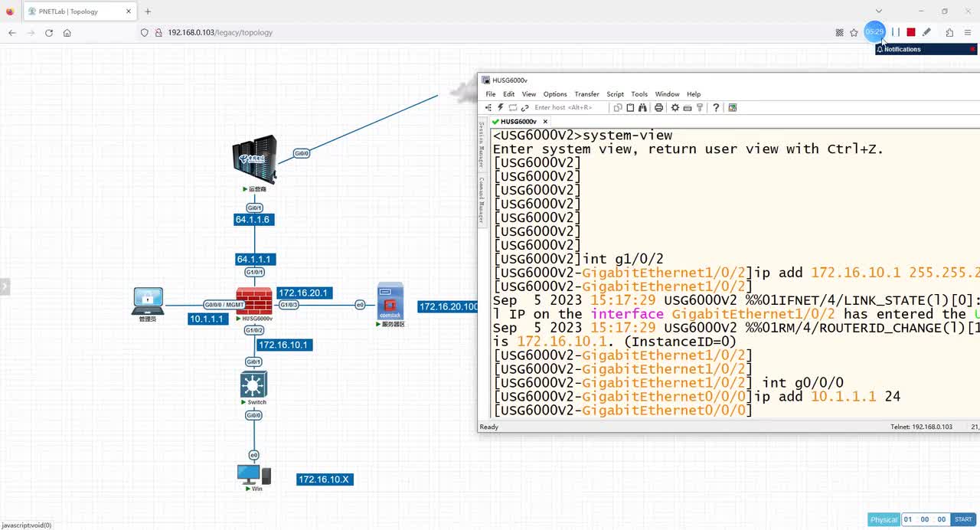Select the Win PC node in topology
Viewport: 980px width, 530px height.
point(254,475)
